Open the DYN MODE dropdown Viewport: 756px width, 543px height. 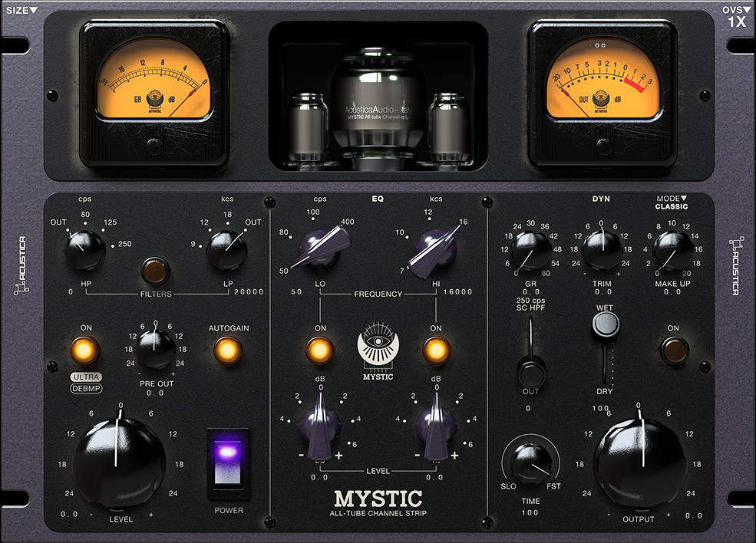(x=671, y=199)
